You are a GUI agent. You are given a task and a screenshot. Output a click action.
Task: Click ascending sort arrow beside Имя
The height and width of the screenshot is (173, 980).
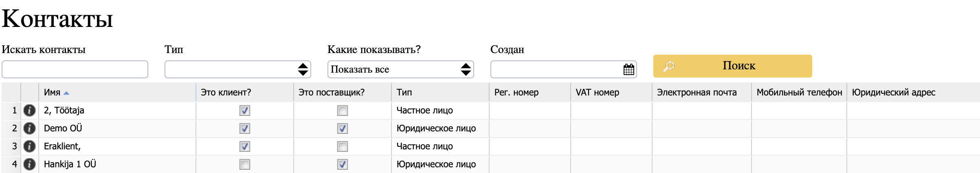[66, 93]
